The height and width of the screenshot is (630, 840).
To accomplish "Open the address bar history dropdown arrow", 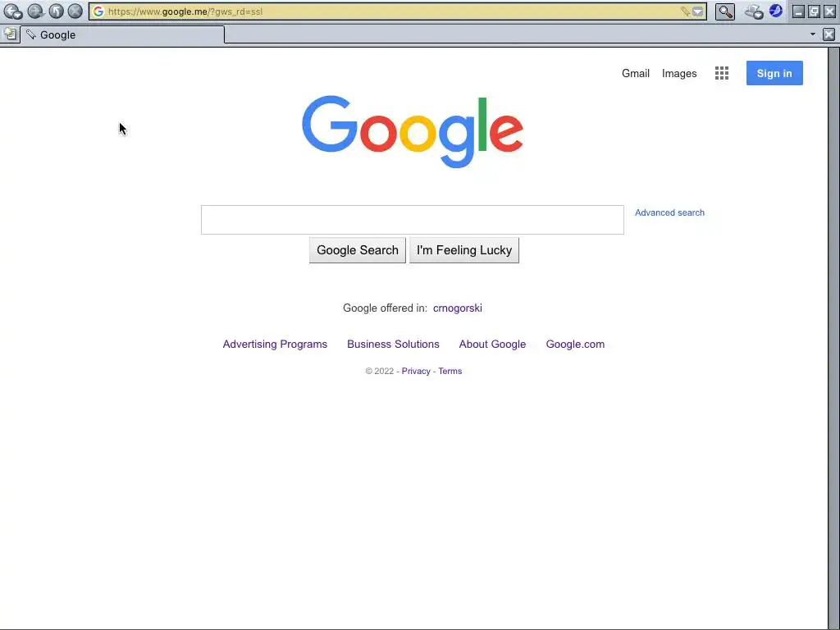I will (698, 11).
